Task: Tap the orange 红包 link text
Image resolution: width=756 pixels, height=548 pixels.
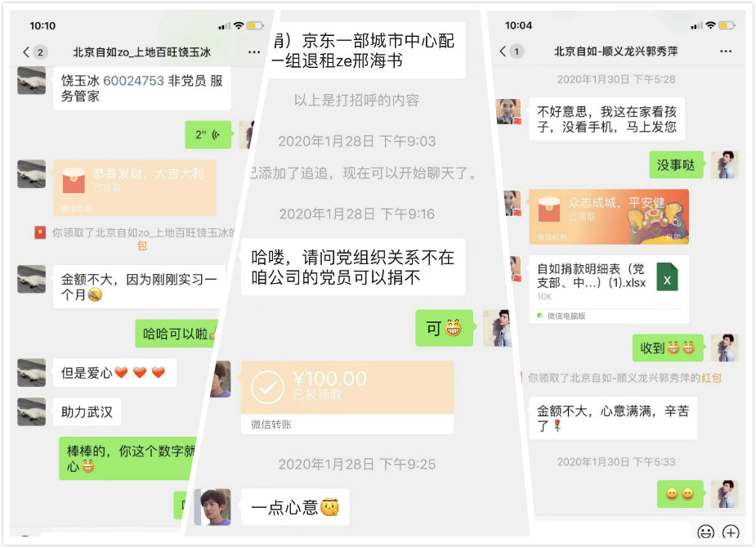Action: point(711,378)
